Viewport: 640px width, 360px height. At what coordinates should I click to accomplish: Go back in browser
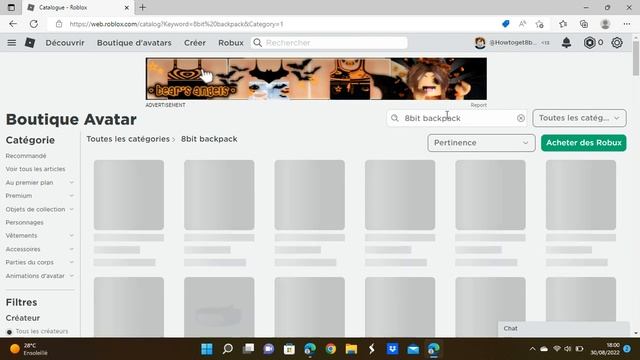pos(13,24)
